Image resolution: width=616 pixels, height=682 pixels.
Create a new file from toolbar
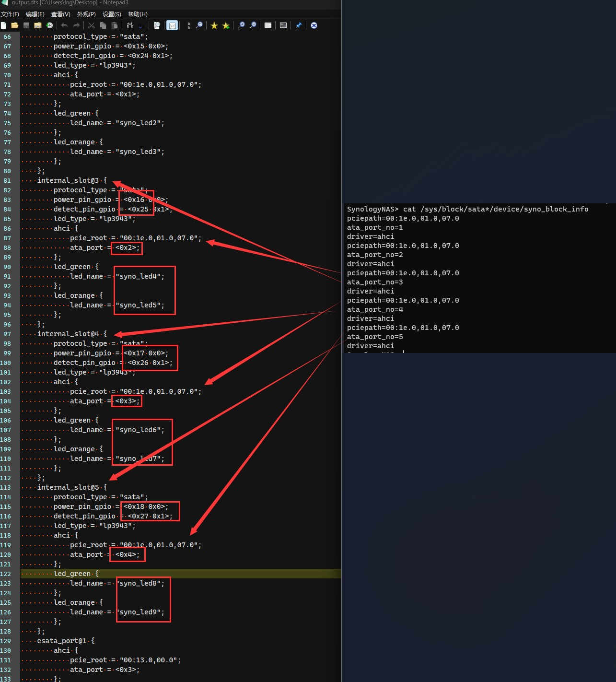4,25
